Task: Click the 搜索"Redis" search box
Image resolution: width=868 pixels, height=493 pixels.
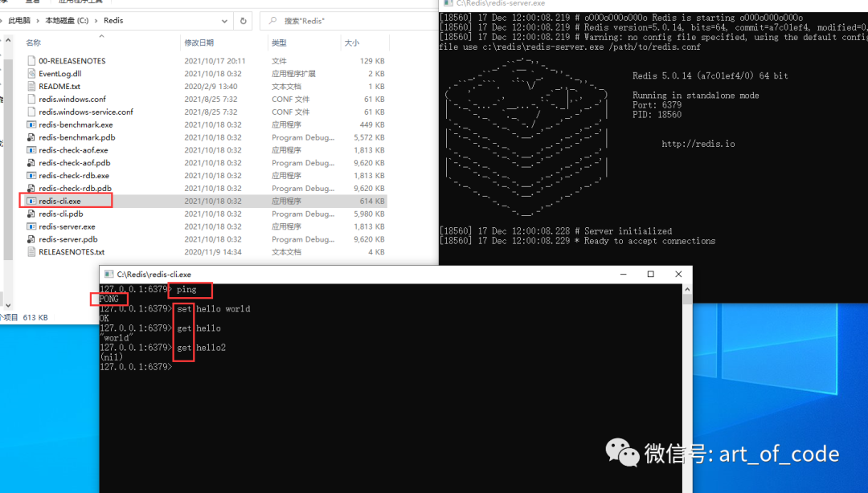Action: [x=349, y=21]
